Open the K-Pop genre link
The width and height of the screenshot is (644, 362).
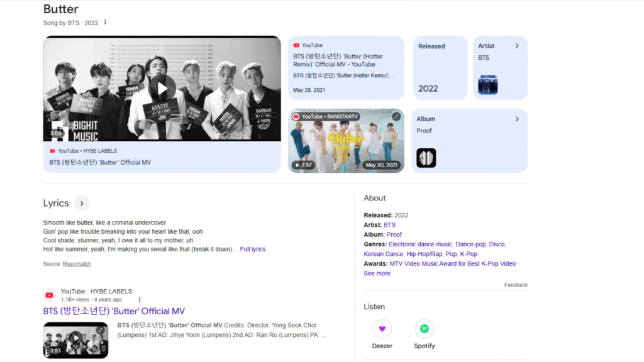pyautogui.click(x=469, y=254)
